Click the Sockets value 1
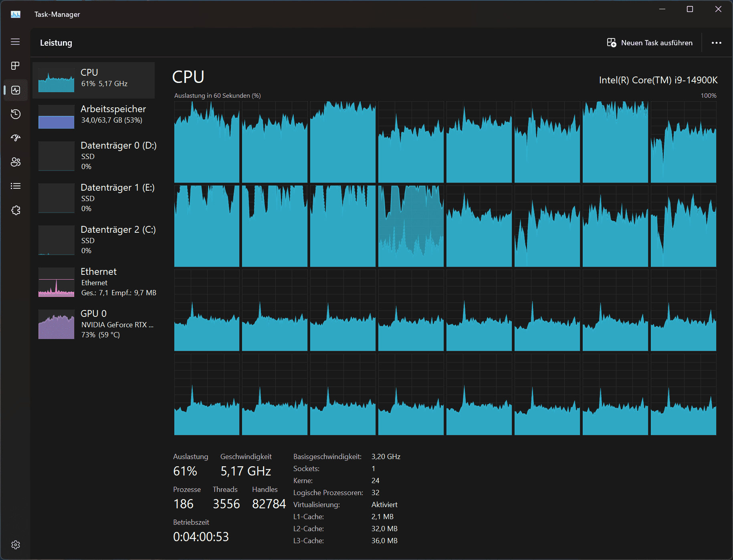 pyautogui.click(x=374, y=469)
